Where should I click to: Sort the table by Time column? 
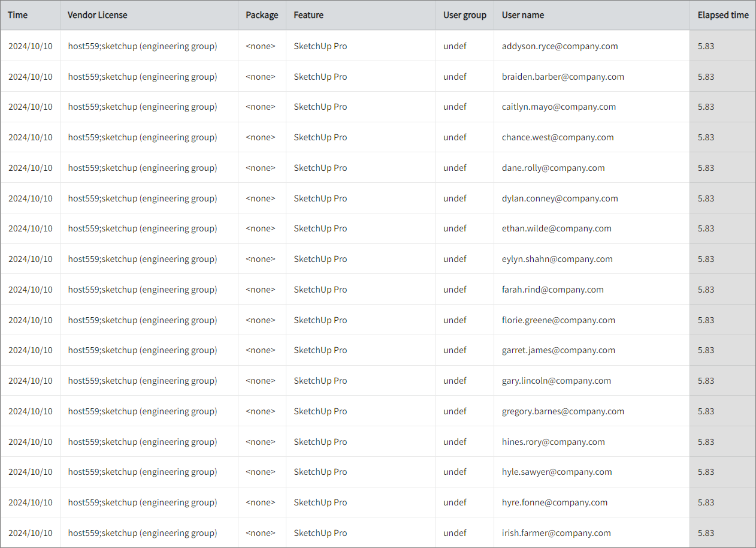(17, 15)
